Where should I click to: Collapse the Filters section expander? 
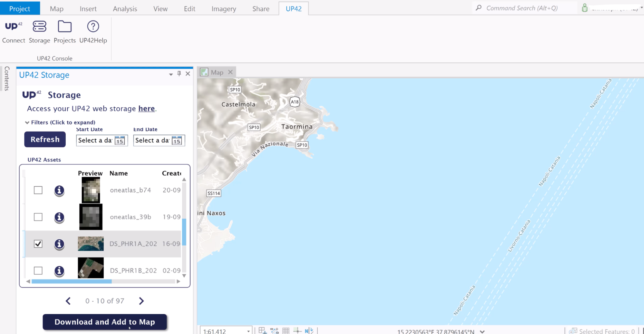coord(27,123)
